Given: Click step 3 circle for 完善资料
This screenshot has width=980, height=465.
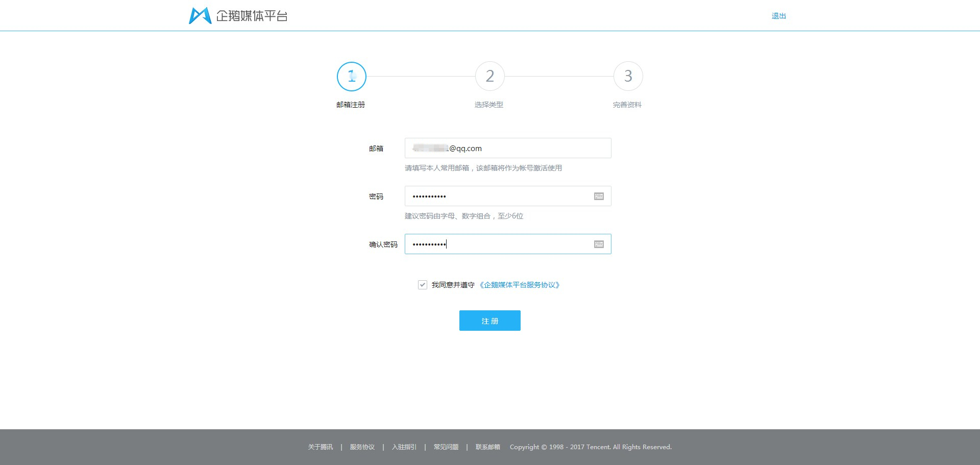Looking at the screenshot, I should tap(628, 76).
